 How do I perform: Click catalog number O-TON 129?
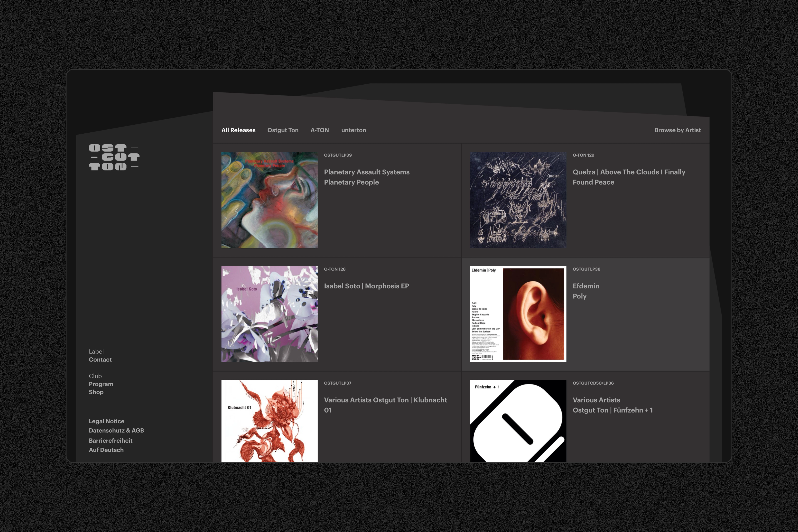(x=583, y=155)
